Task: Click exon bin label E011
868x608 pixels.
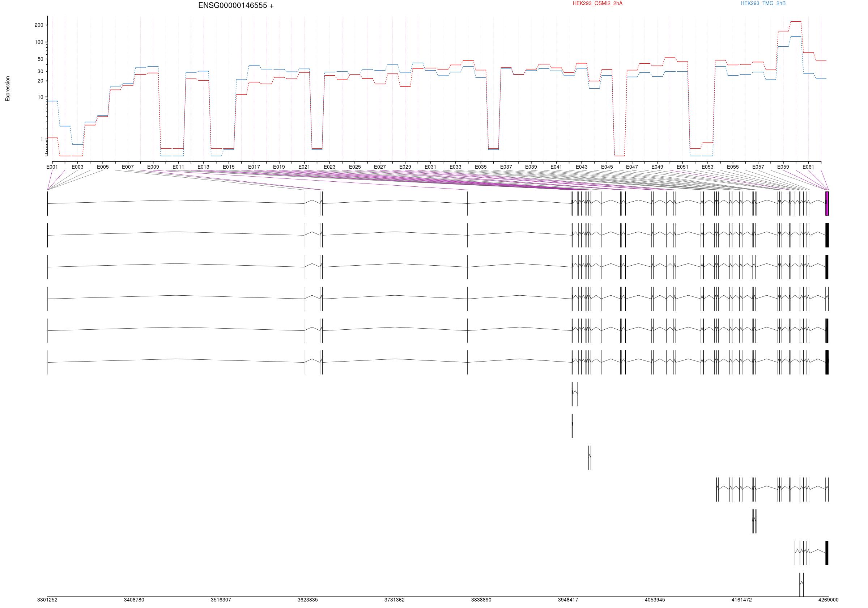Action: point(178,167)
